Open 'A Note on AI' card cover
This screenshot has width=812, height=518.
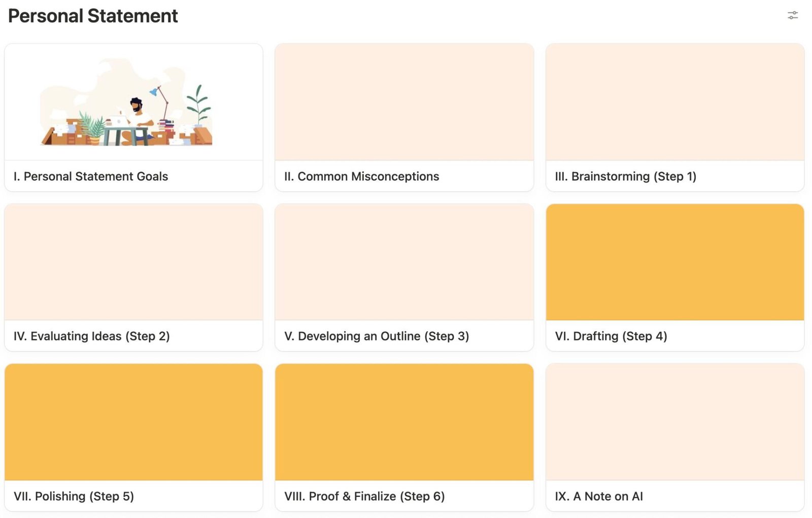(675, 422)
